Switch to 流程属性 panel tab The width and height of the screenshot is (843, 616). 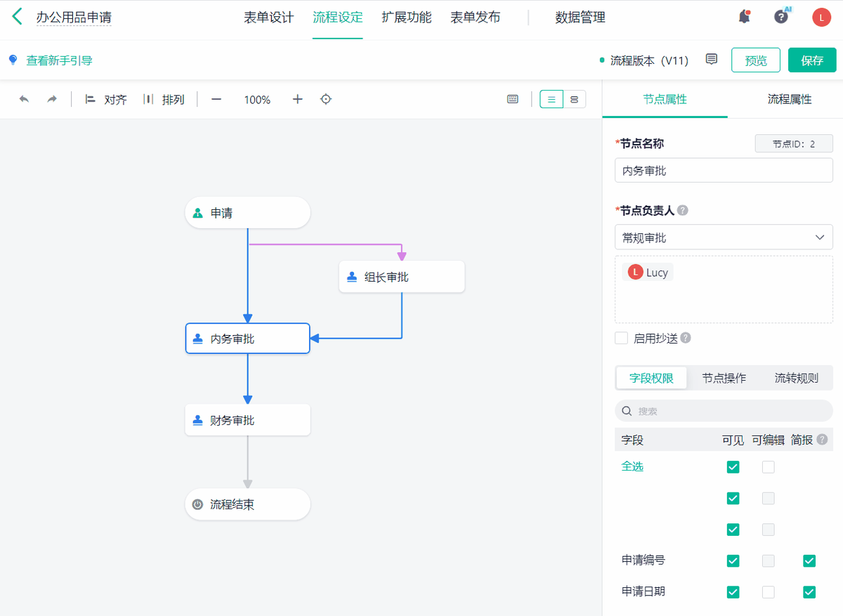790,99
